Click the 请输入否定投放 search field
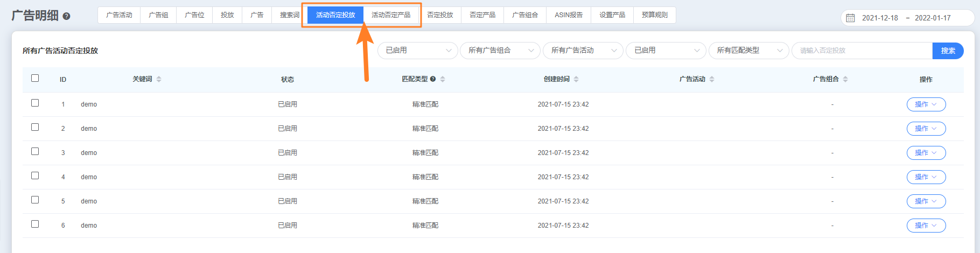980x253 pixels. [x=862, y=51]
